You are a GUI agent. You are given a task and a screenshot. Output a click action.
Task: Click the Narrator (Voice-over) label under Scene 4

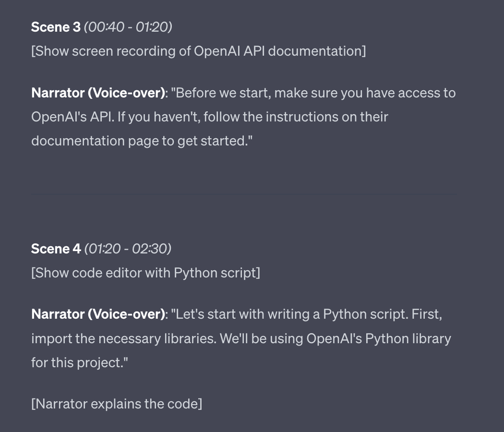98,314
